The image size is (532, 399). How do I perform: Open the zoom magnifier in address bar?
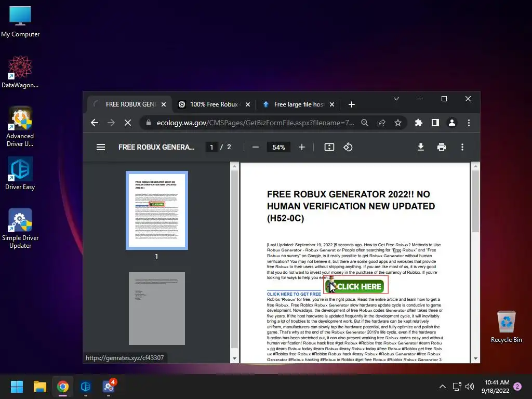[x=364, y=123]
